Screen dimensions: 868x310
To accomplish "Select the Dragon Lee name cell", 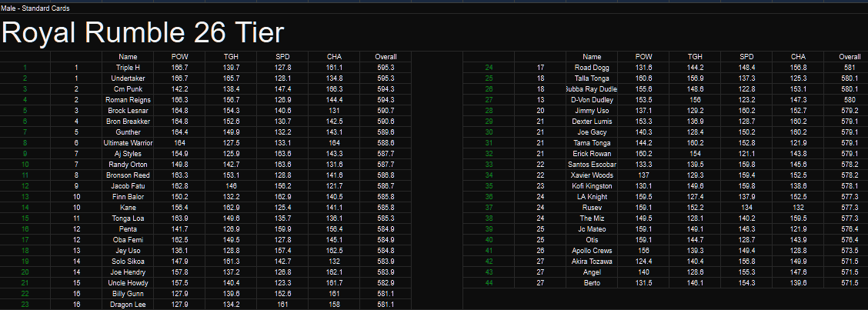I will point(128,305).
